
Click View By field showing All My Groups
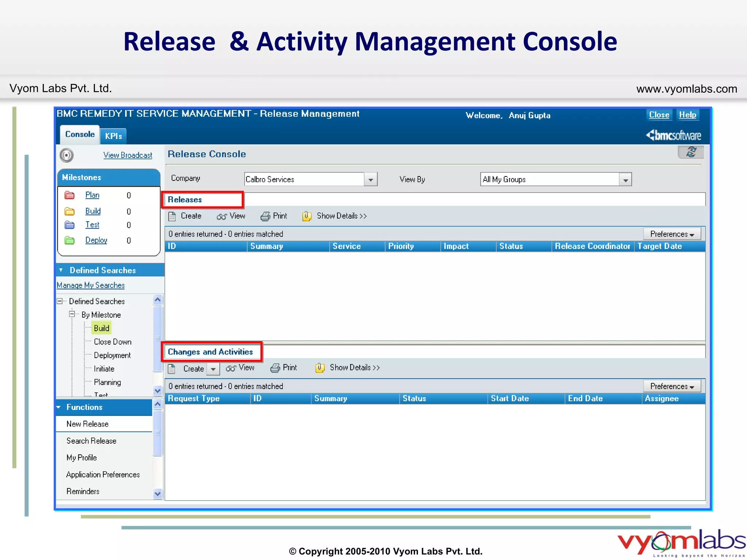[550, 179]
